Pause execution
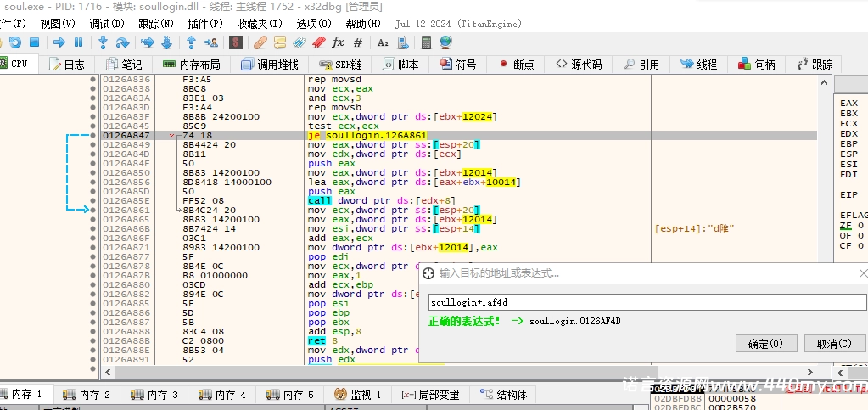 point(79,42)
